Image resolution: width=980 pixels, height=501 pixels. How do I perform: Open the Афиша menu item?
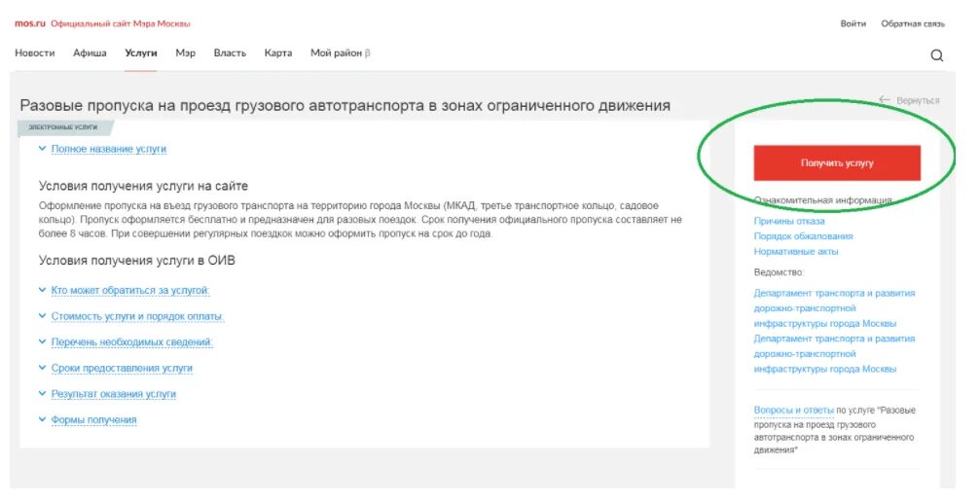point(90,54)
